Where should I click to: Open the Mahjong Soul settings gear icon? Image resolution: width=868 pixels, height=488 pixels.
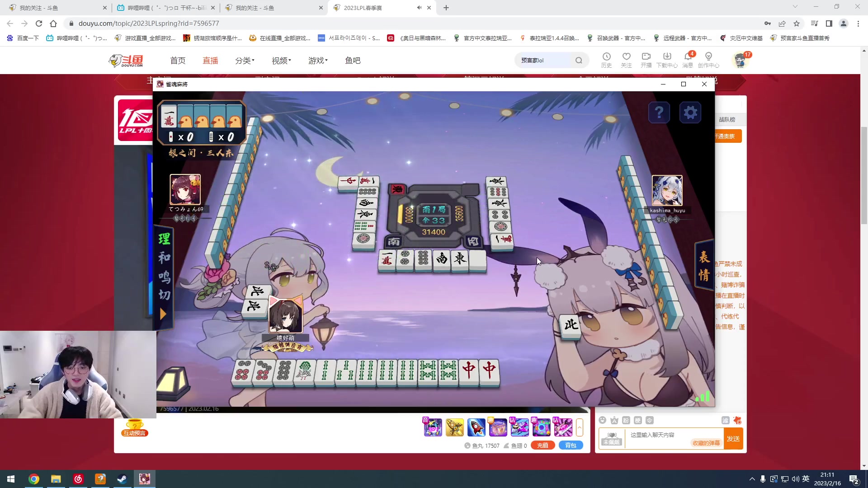tap(690, 112)
